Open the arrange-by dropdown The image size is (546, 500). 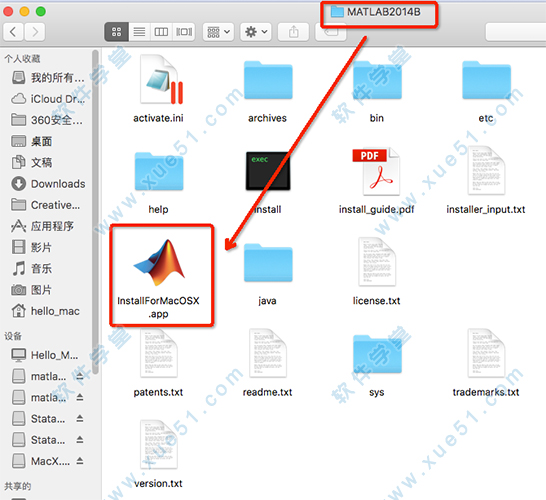218,32
